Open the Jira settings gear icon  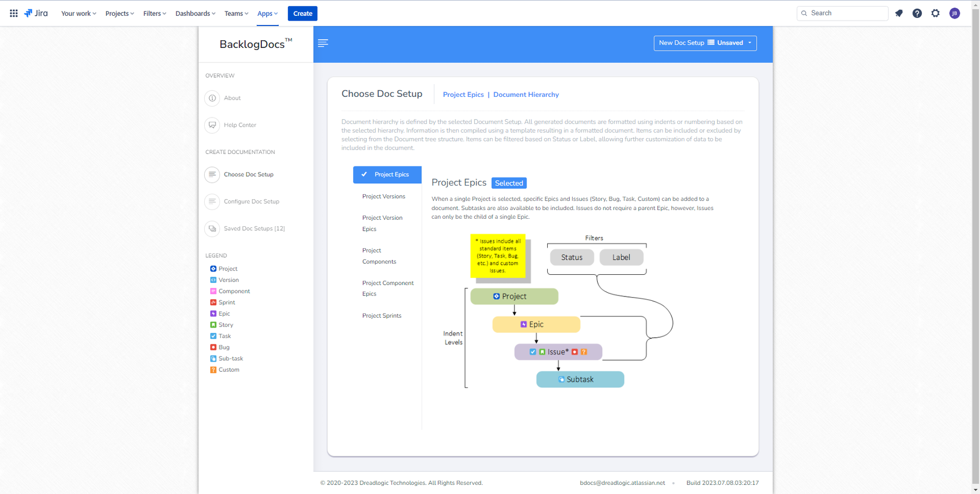(935, 13)
